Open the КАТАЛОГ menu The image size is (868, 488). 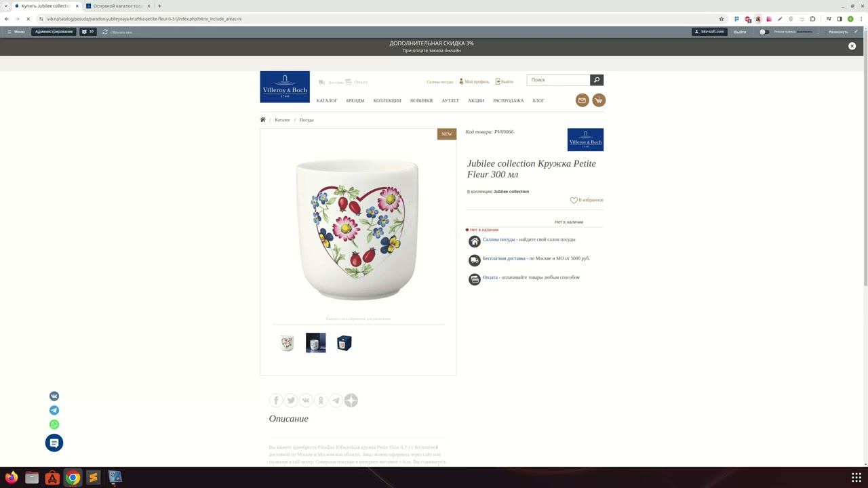pyautogui.click(x=327, y=100)
